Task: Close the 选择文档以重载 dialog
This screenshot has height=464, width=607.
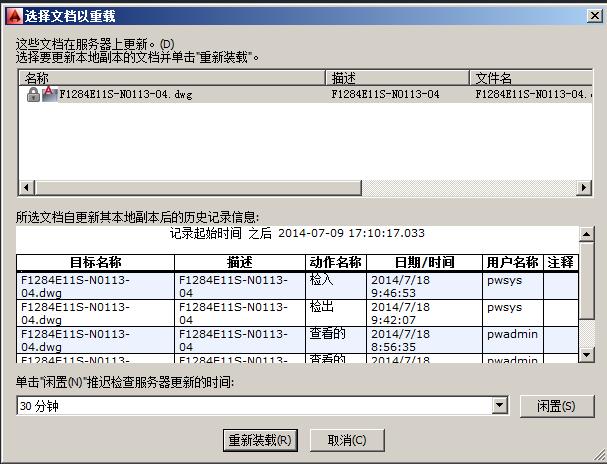Action: click(x=594, y=16)
